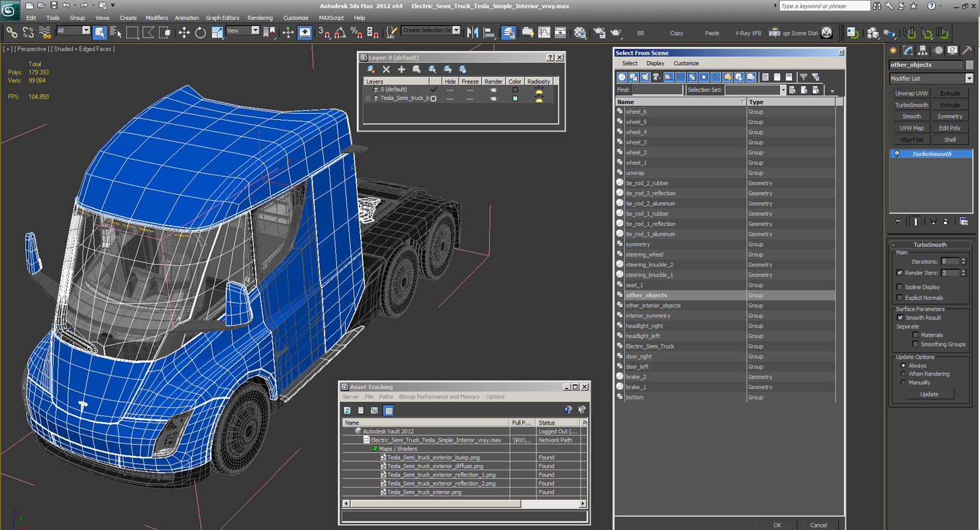Open the Hierarchy command panel tab
Viewport: 980px width, 530px height.
[922, 50]
